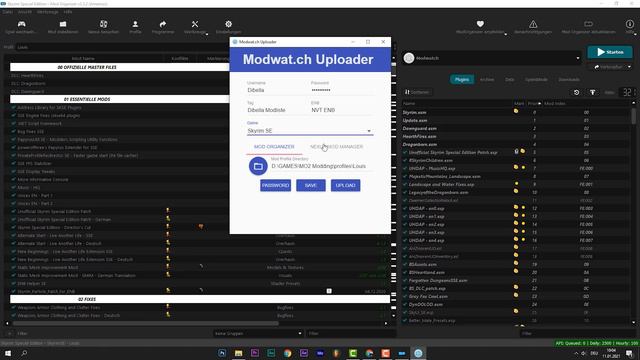Open After Effects taskbar icon
This screenshot has width=640, height=360.
click(x=304, y=353)
